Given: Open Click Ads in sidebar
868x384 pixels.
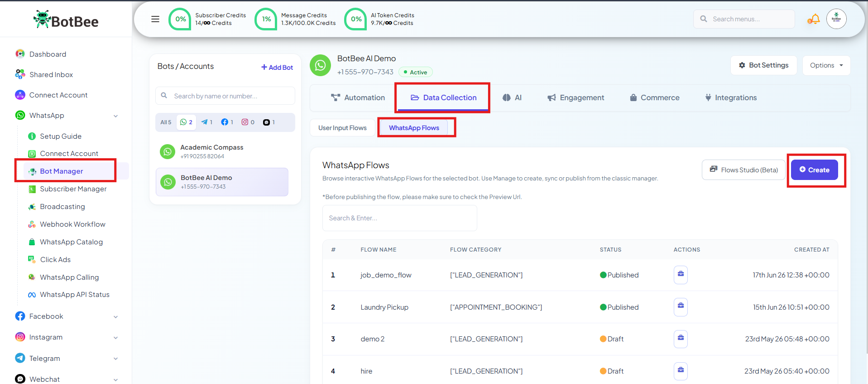Looking at the screenshot, I should (x=55, y=260).
